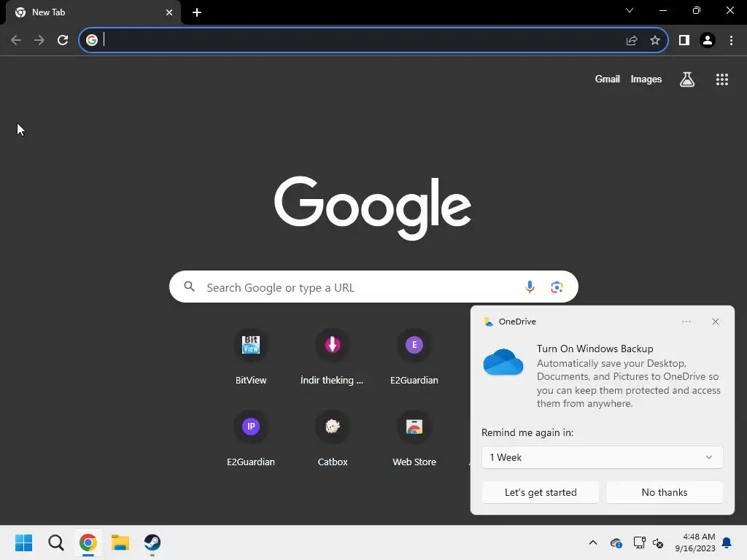
Task: Open the Chrome profile avatar
Action: tap(708, 41)
